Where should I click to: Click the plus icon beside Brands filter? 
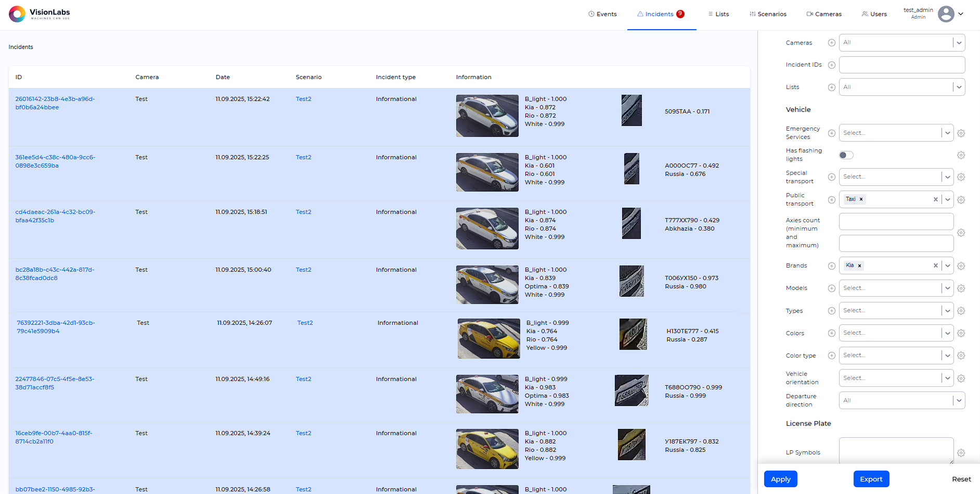point(831,265)
